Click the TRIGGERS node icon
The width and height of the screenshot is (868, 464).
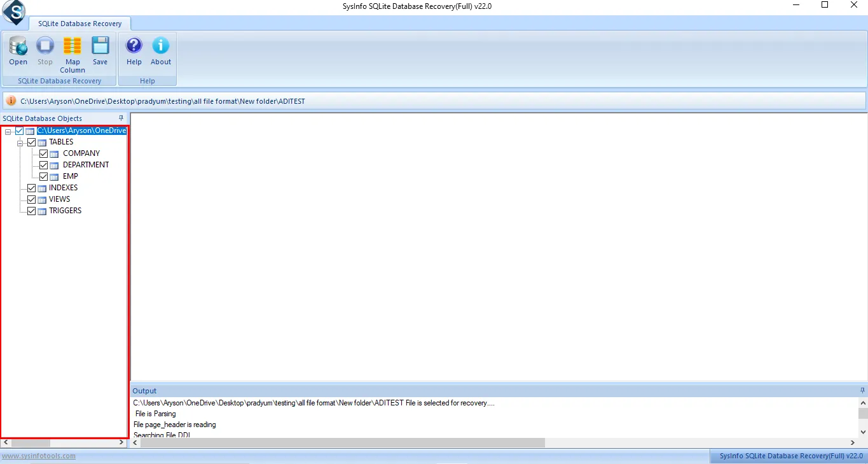point(42,211)
